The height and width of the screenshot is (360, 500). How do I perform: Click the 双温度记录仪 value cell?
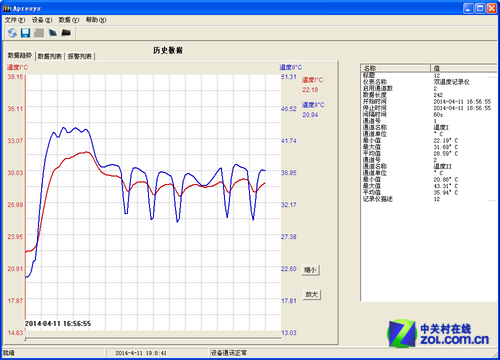click(x=451, y=82)
